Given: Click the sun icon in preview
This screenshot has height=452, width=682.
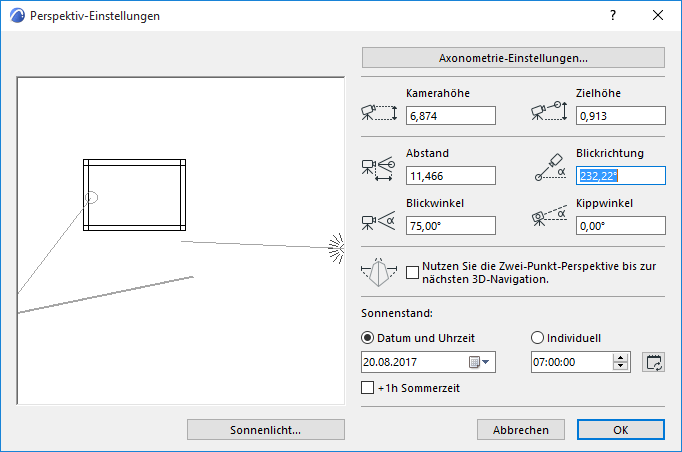Looking at the screenshot, I should tap(335, 244).
